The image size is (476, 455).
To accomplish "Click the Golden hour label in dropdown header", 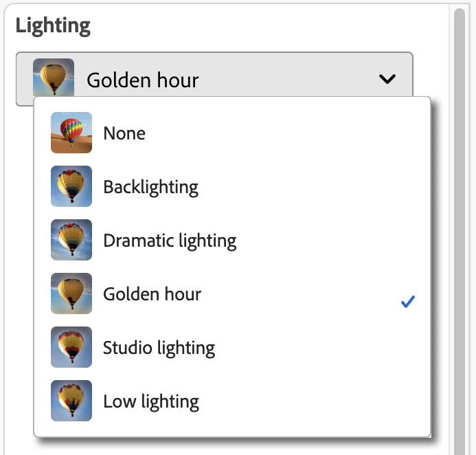I will (143, 80).
